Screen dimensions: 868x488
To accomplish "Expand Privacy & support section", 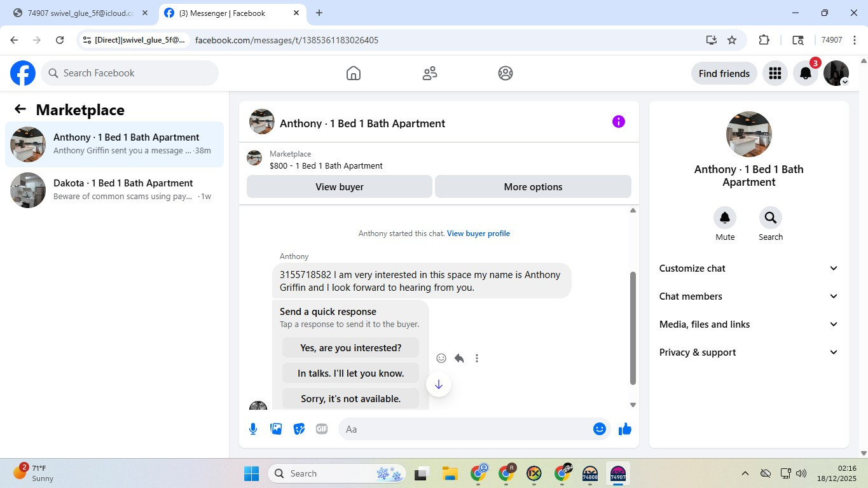I will pos(749,352).
